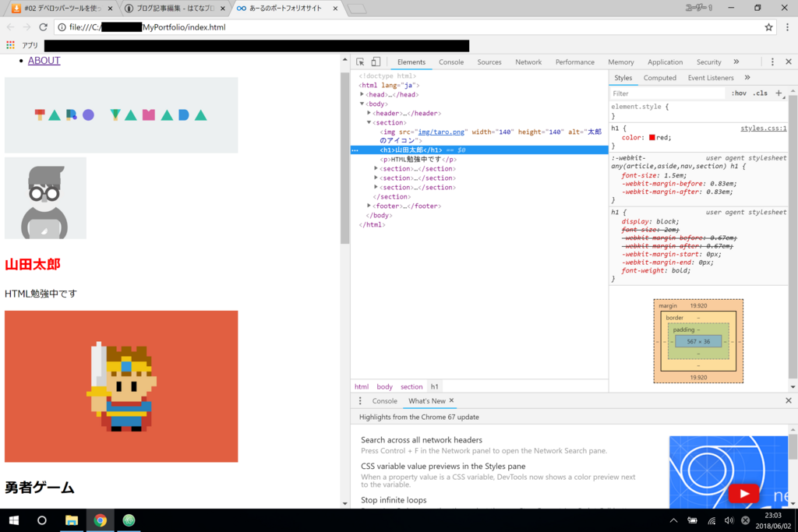
Task: Open the red color swatch picker
Action: [x=652, y=137]
